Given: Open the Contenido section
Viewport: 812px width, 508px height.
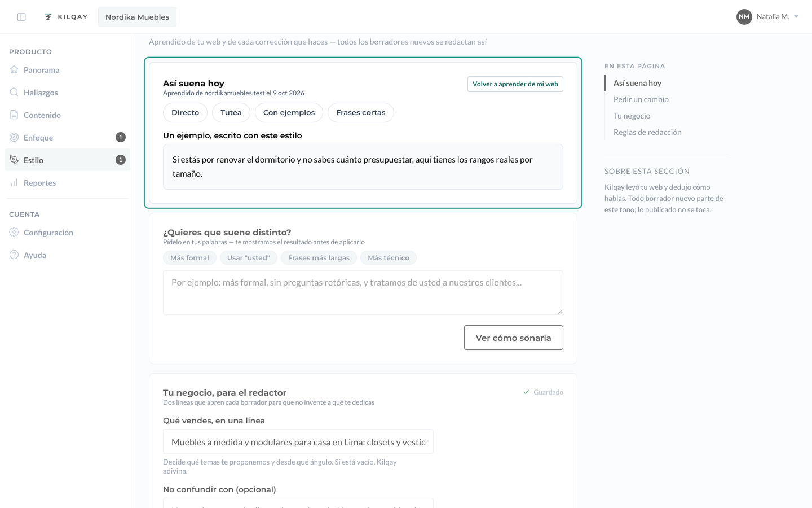Looking at the screenshot, I should 67,115.
